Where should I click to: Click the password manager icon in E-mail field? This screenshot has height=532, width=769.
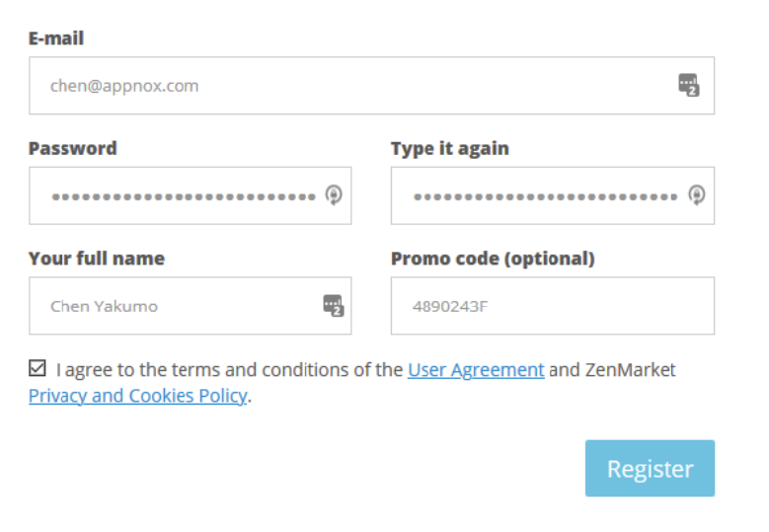point(689,85)
